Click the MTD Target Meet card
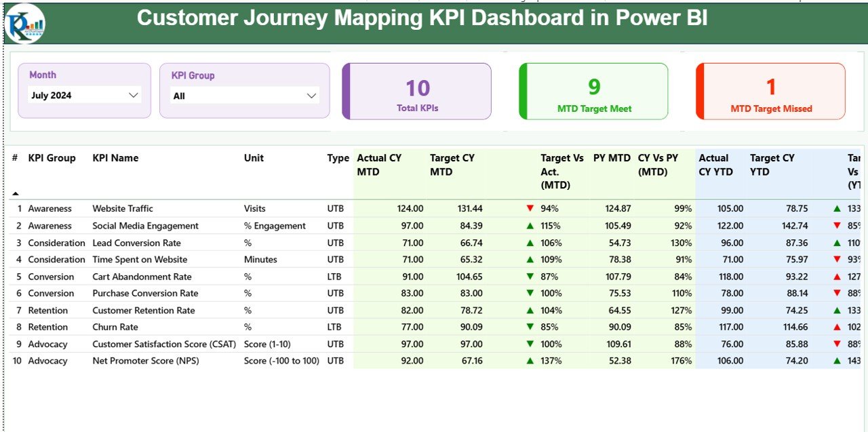Viewport: 868px width, 432px height. [x=593, y=91]
